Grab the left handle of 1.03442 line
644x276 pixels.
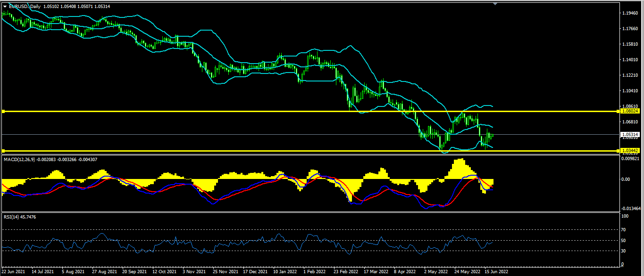point(3,151)
